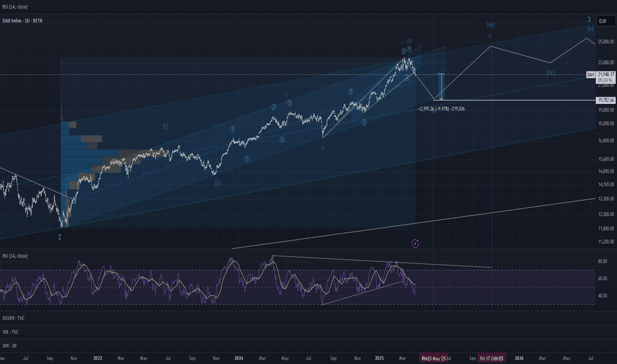This screenshot has width=617, height=364.
Task: Select the (ii) Elliott wave label
Action: (218, 183)
